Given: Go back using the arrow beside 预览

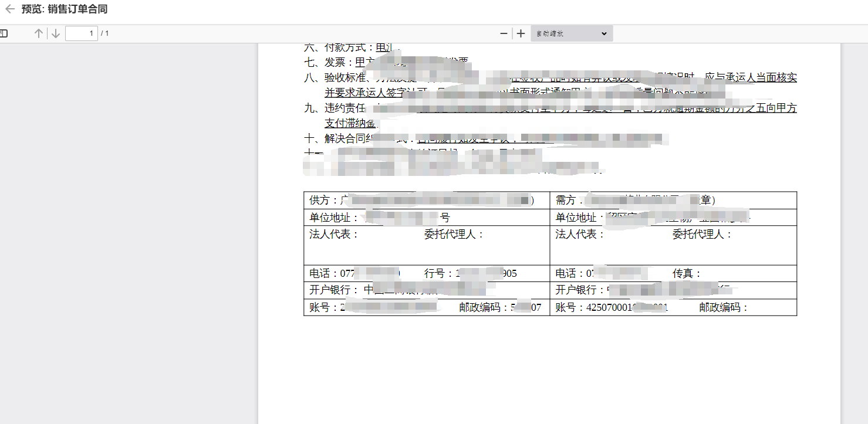Looking at the screenshot, I should point(9,9).
